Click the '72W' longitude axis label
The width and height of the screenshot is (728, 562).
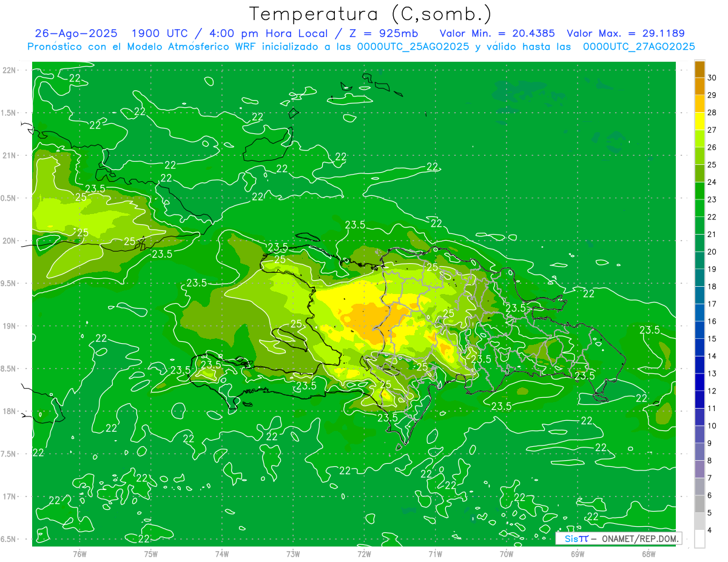tap(364, 554)
